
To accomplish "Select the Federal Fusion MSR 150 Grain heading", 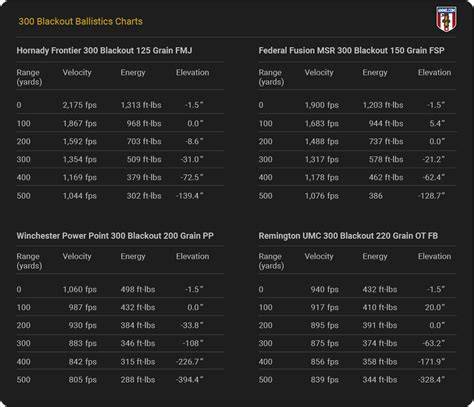I will click(351, 51).
